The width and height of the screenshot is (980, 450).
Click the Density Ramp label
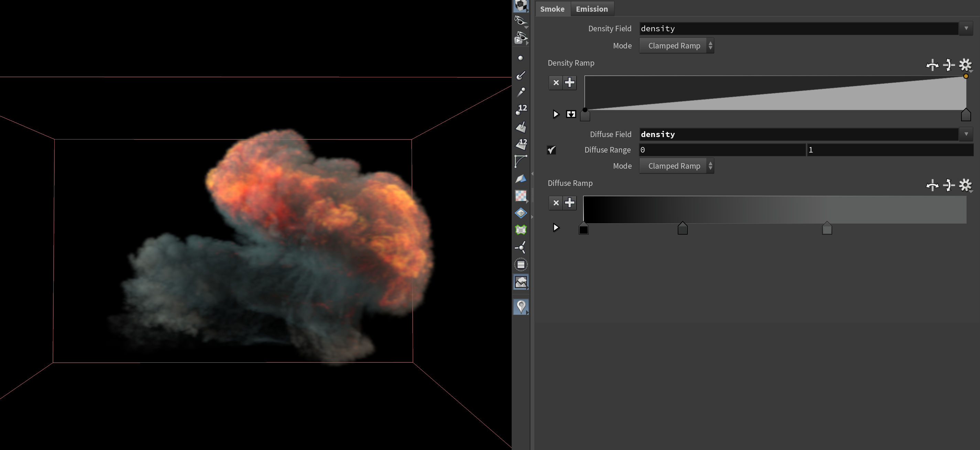(571, 63)
